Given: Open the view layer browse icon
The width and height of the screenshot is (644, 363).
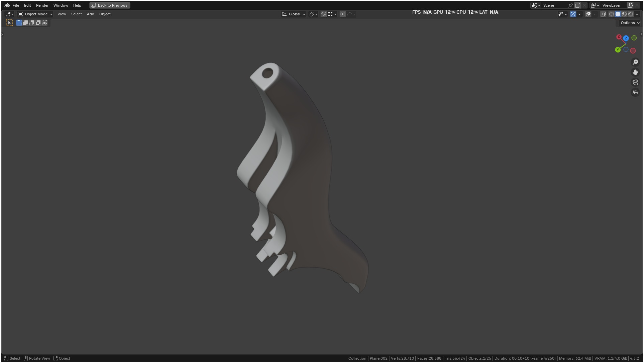Looking at the screenshot, I should pyautogui.click(x=595, y=5).
